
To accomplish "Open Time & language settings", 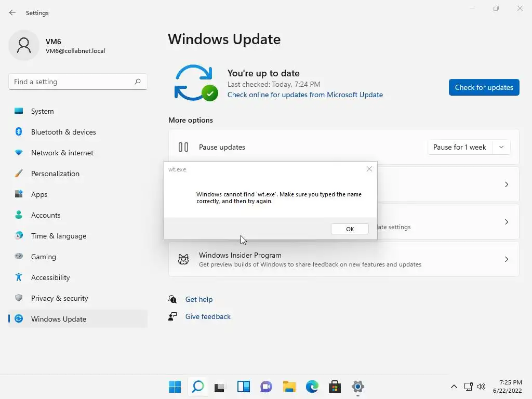I will coord(78,236).
